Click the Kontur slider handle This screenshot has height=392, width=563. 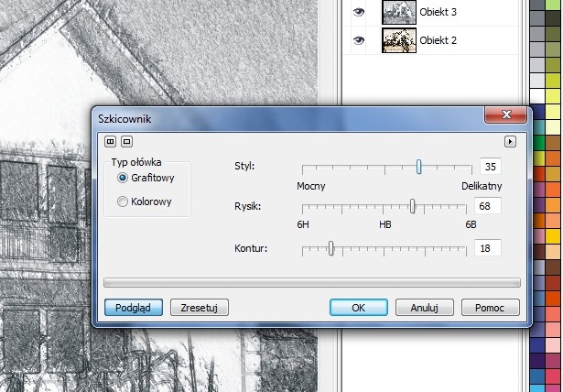(330, 247)
